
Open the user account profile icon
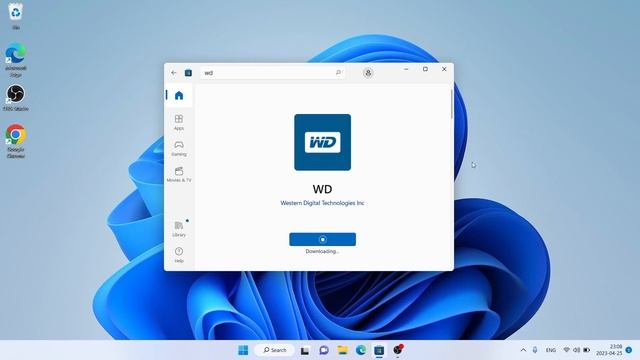click(x=368, y=73)
